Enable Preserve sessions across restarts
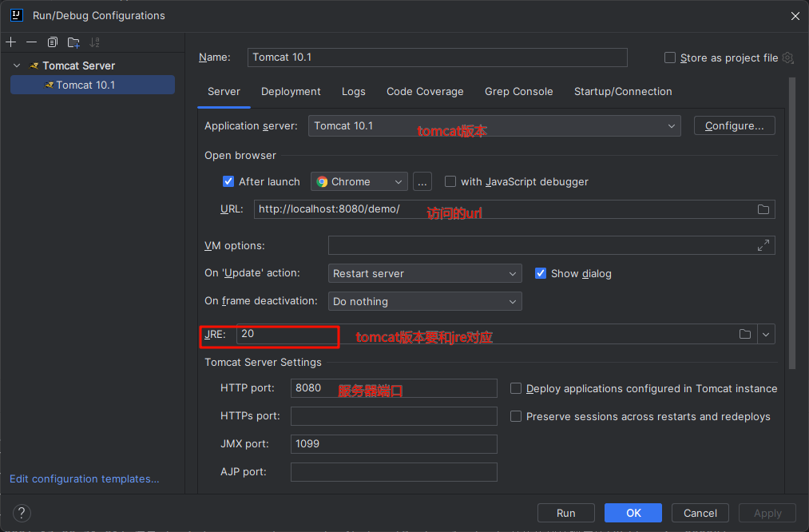This screenshot has height=532, width=809. tap(515, 416)
